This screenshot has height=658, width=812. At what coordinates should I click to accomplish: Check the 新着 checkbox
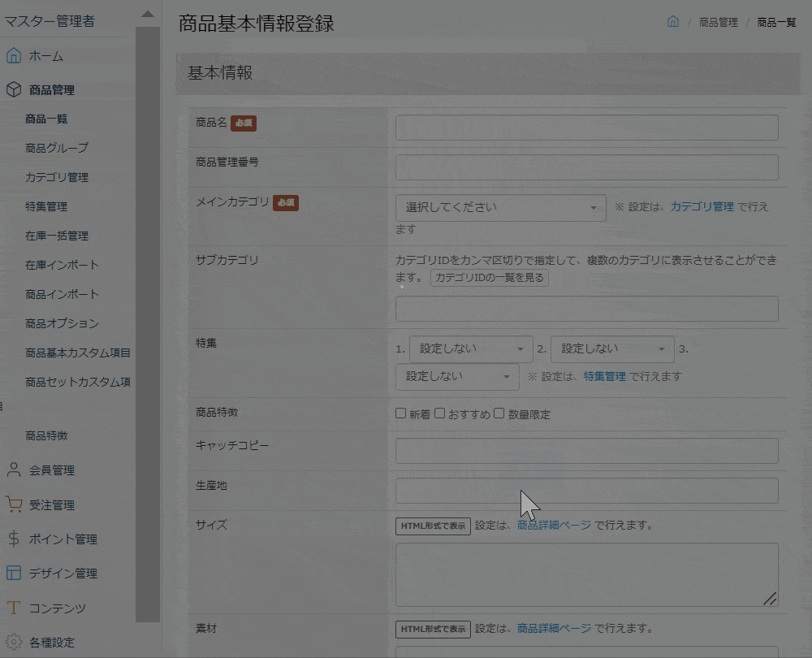(x=400, y=413)
